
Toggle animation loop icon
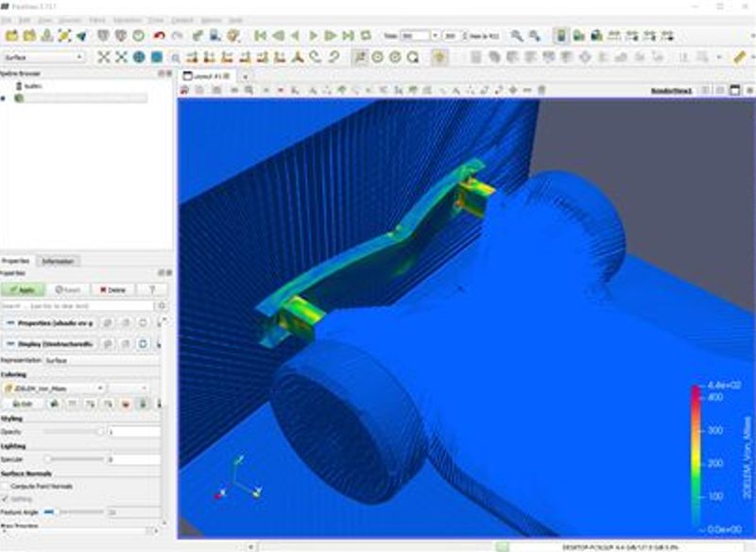366,36
